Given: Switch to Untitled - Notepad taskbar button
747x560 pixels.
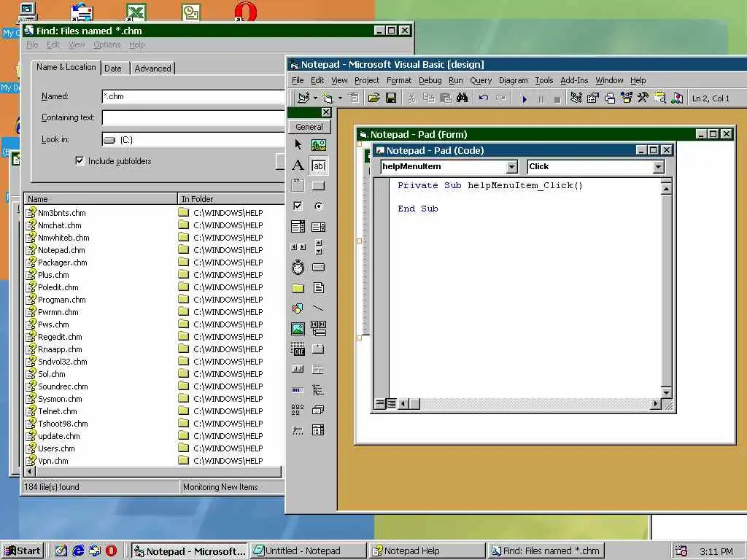Looking at the screenshot, I should coord(308,551).
